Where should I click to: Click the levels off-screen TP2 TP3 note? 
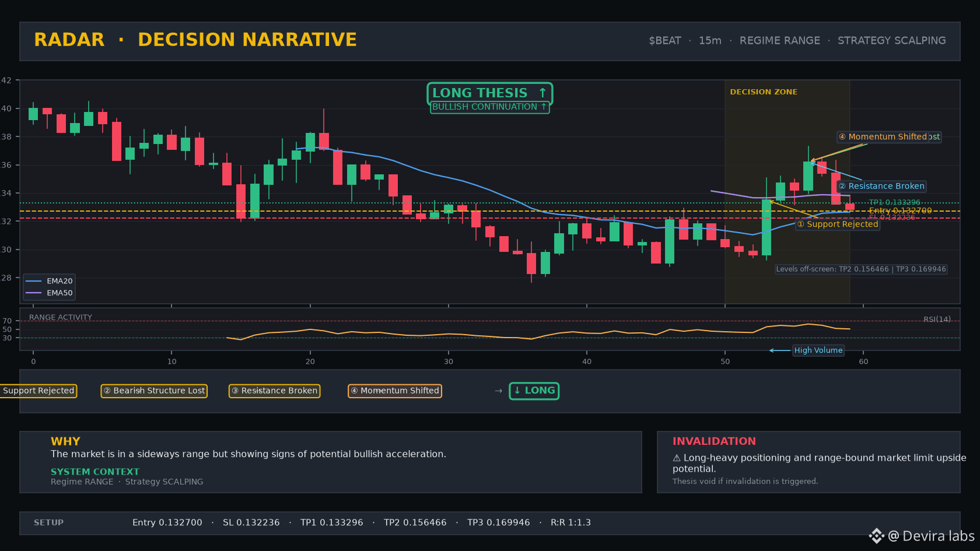(x=861, y=269)
